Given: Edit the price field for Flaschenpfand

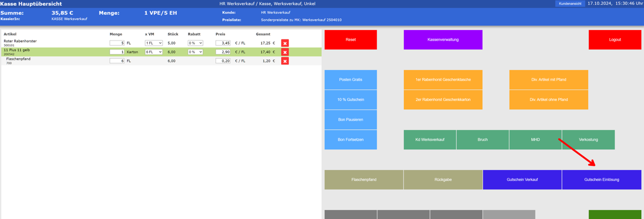Looking at the screenshot, I should pos(223,61).
